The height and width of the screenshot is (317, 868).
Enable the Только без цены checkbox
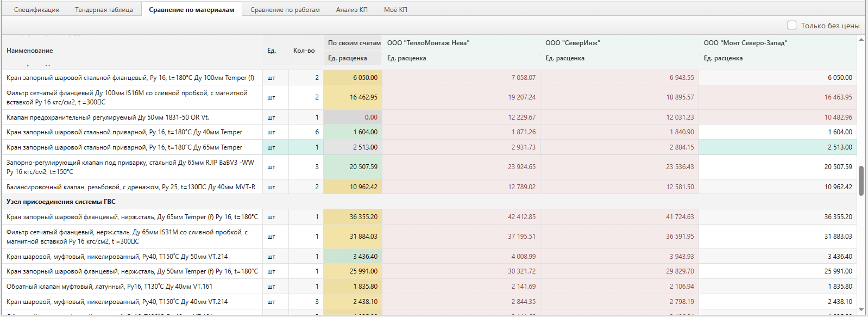tap(792, 25)
